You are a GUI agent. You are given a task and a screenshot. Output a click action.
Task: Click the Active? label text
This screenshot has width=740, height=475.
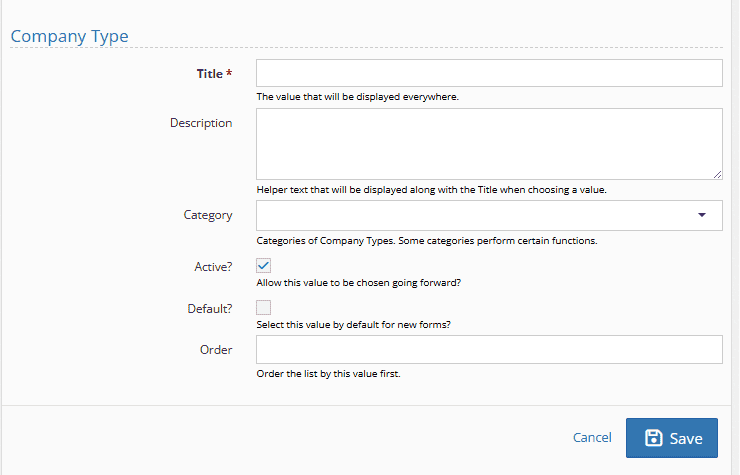(213, 266)
